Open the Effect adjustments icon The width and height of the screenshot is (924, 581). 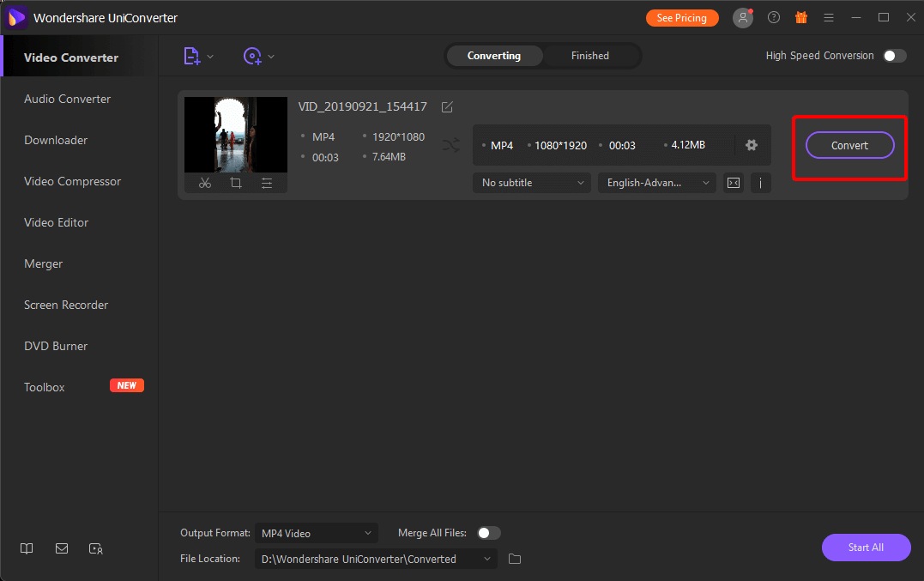(x=267, y=183)
